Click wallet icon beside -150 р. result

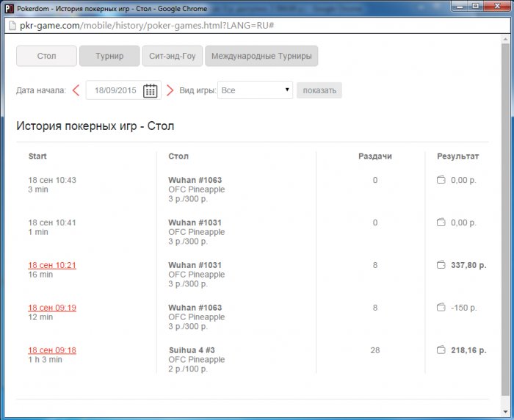[x=441, y=307]
